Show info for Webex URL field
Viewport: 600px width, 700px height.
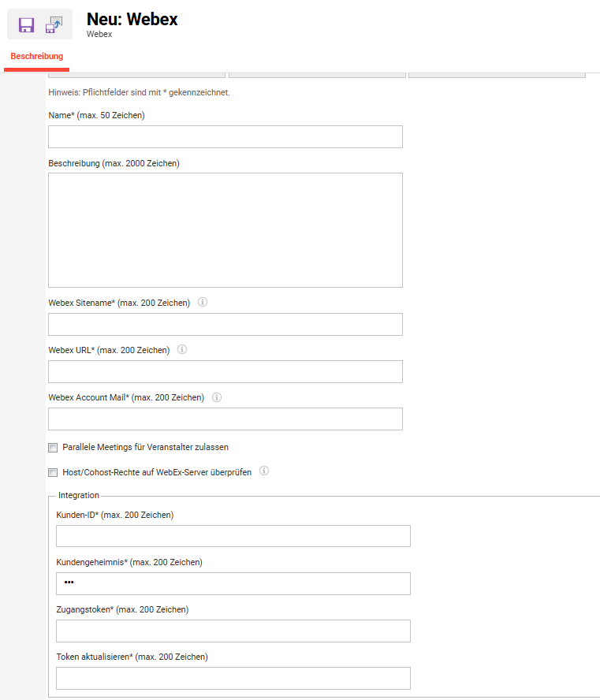(182, 349)
